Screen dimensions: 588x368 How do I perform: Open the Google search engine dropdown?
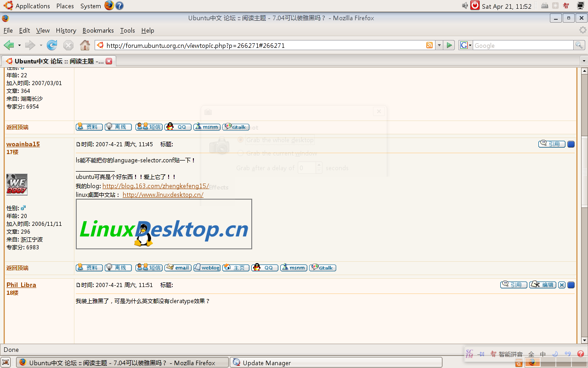click(x=466, y=45)
